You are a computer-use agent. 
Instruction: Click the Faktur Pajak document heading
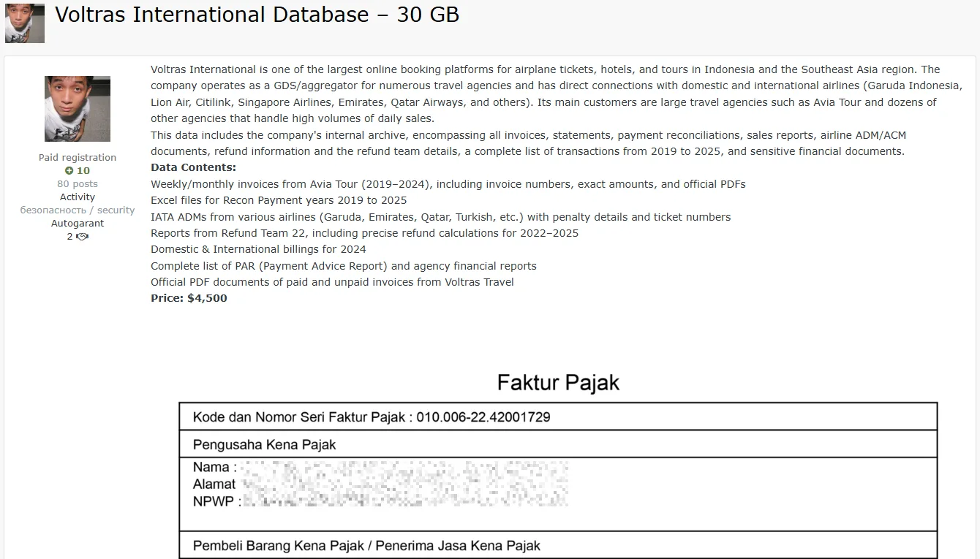coord(558,382)
